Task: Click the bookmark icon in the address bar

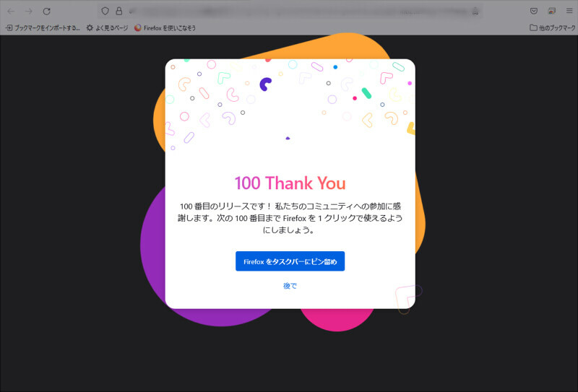Action: pos(475,11)
